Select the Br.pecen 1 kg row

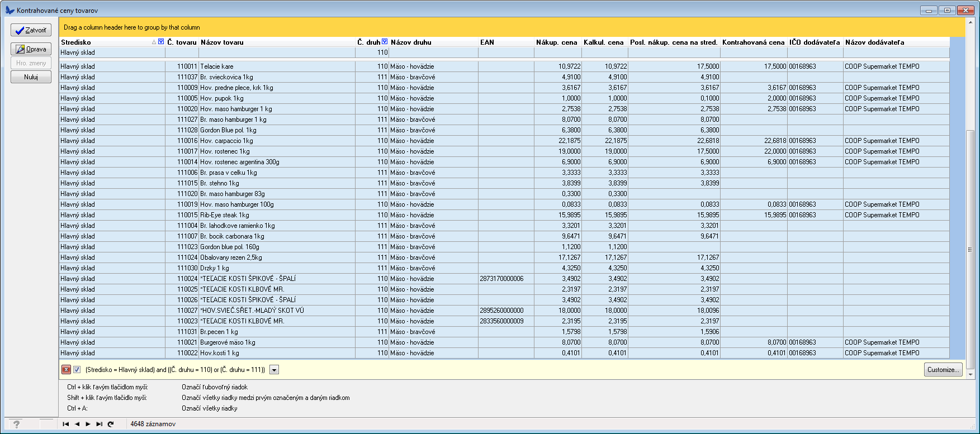(504, 332)
